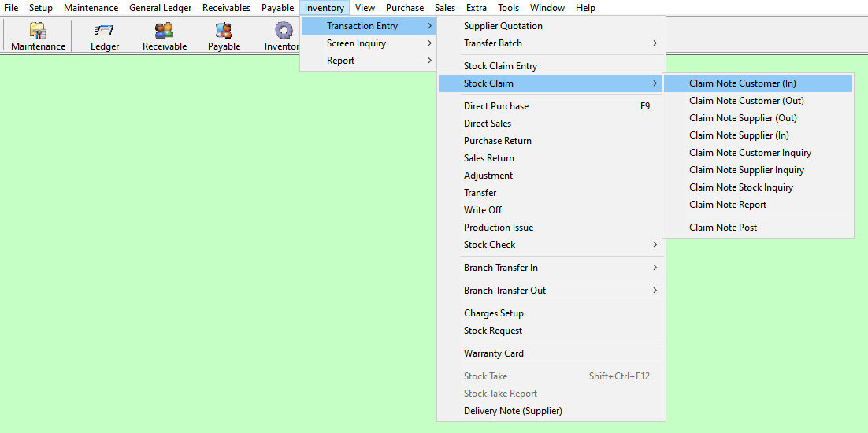868x433 pixels.
Task: Open the Payable toolbar icon
Action: click(224, 36)
